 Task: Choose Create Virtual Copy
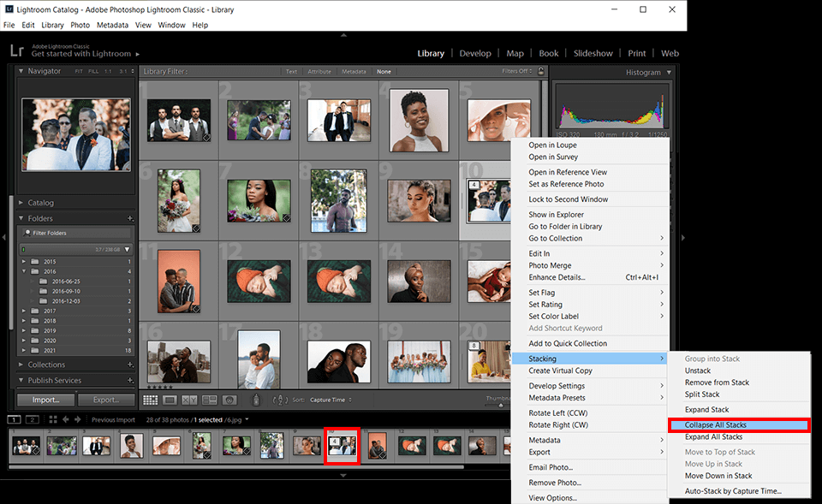560,371
